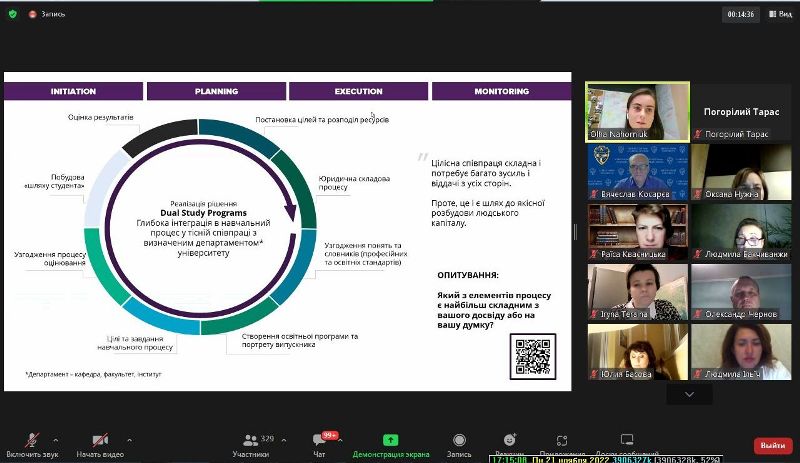Click the MONITORING header on slide
Image resolution: width=800 pixels, height=463 pixels.
tap(502, 91)
